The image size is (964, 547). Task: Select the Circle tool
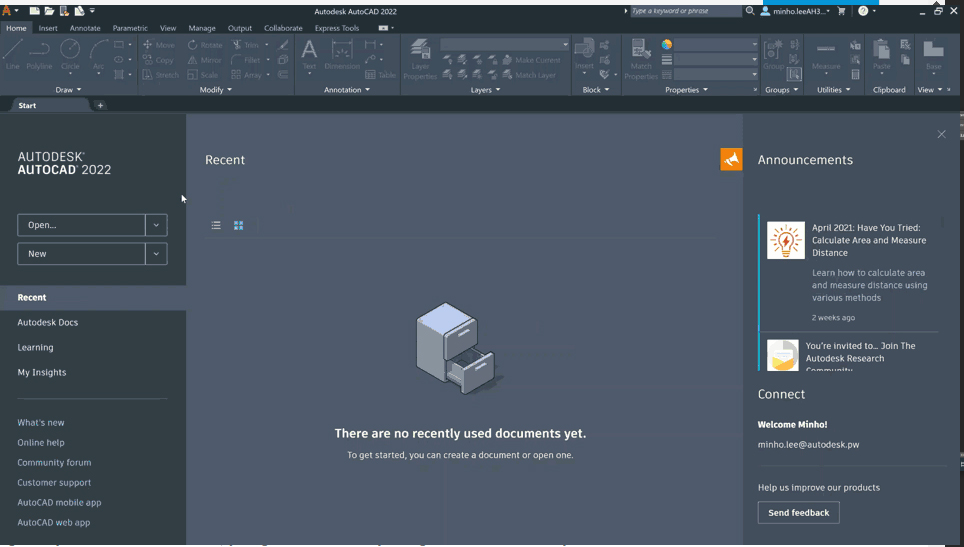pos(70,53)
